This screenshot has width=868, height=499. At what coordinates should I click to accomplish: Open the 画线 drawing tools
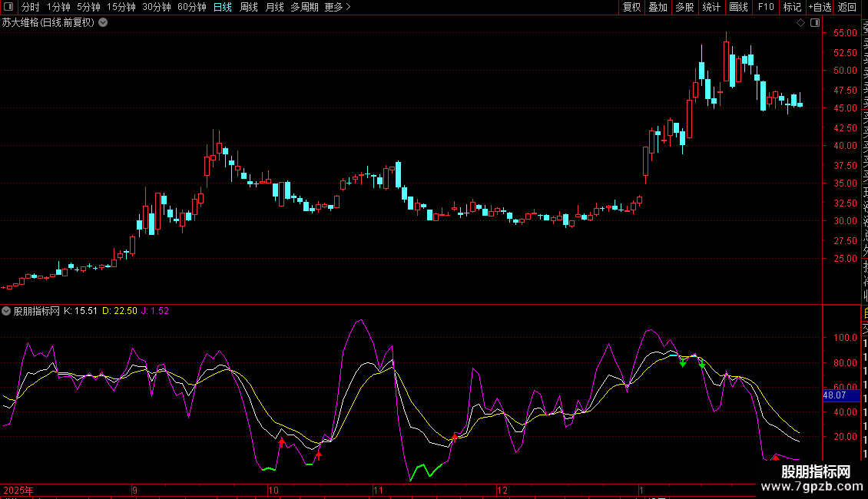pyautogui.click(x=738, y=7)
